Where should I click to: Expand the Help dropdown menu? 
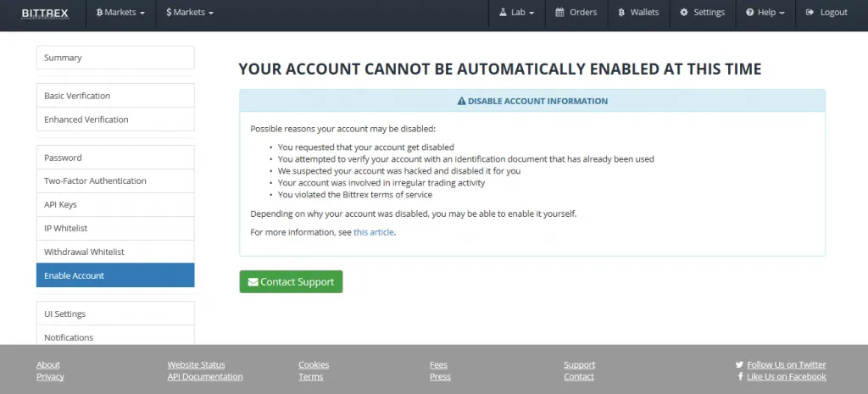pos(765,13)
